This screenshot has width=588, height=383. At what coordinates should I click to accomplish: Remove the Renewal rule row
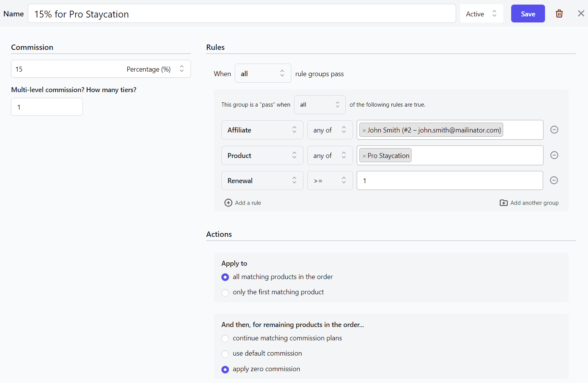(x=554, y=180)
